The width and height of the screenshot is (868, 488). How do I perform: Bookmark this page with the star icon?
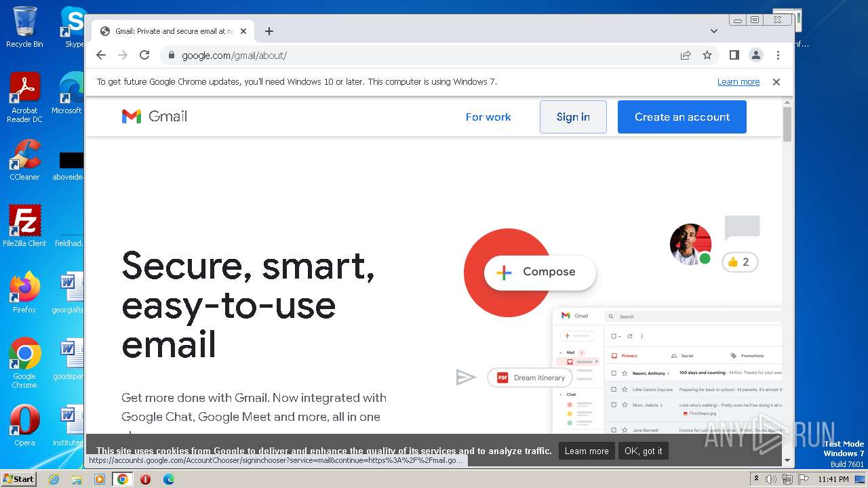[x=707, y=56]
